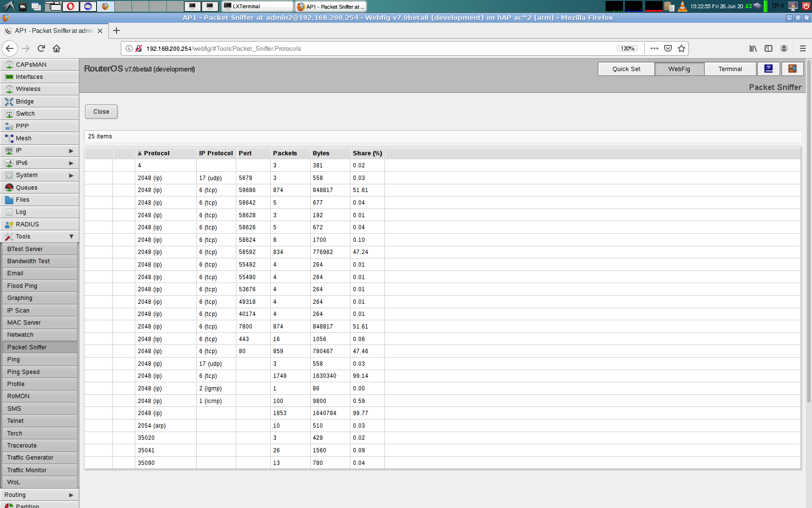The image size is (812, 508).
Task: Expand the IP submenu arrow
Action: point(72,150)
